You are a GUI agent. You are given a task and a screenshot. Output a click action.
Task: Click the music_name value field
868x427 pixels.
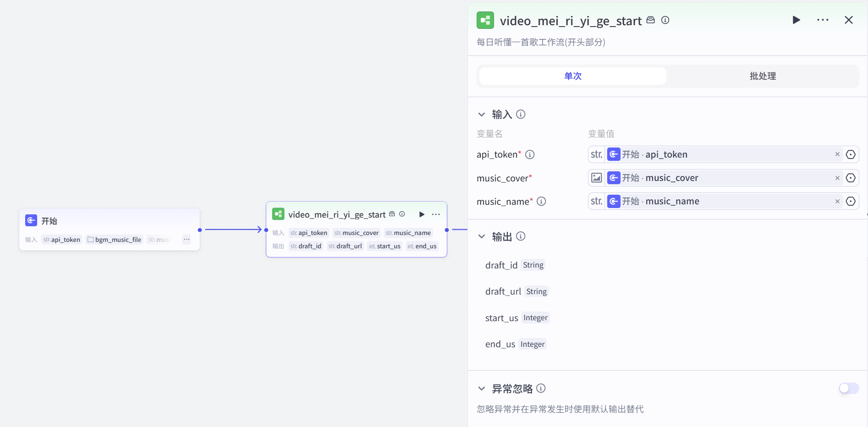723,201
